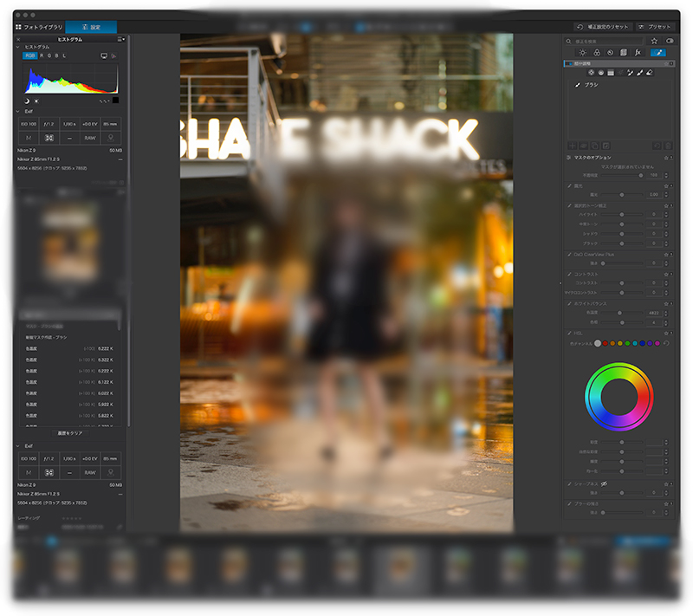Click the add new mask plus icon
The image size is (693, 616).
(x=573, y=146)
